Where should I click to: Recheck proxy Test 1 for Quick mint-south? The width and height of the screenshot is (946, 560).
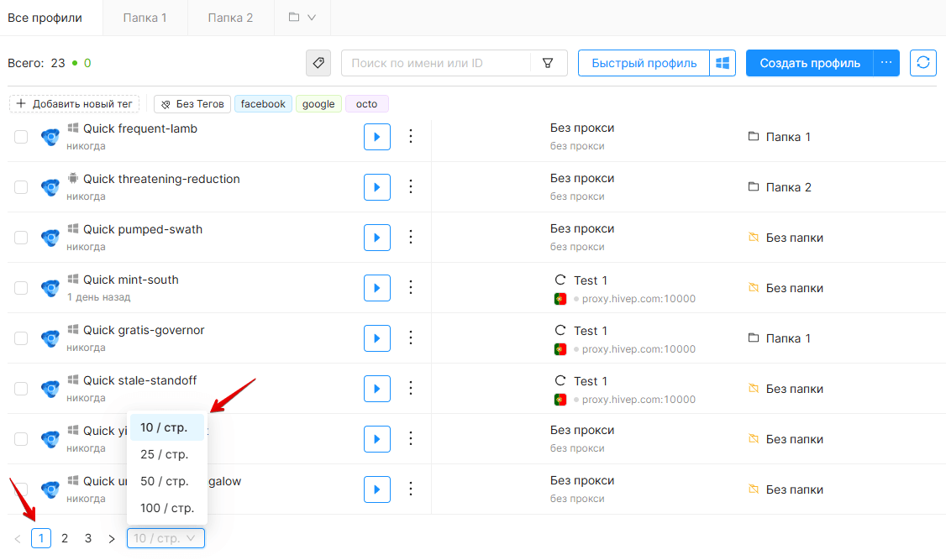[560, 280]
